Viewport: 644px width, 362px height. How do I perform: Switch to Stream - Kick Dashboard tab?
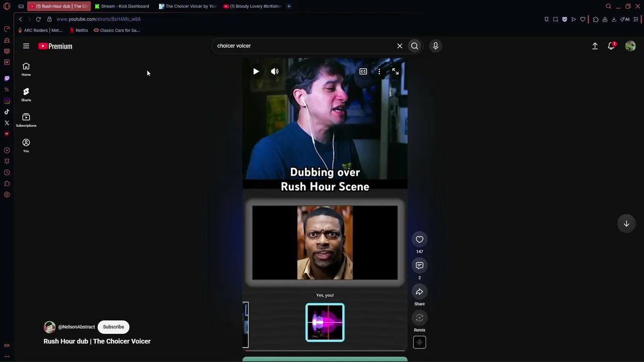point(123,7)
